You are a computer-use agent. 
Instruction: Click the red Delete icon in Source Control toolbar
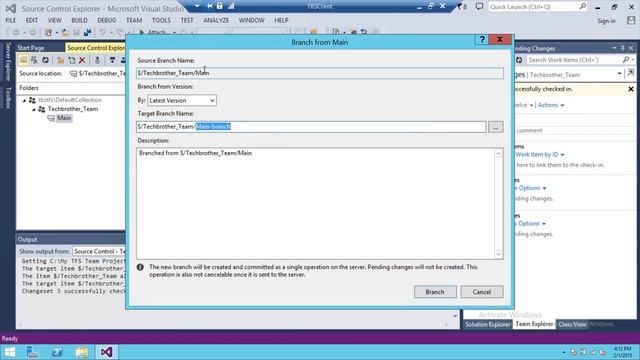pyautogui.click(x=82, y=60)
